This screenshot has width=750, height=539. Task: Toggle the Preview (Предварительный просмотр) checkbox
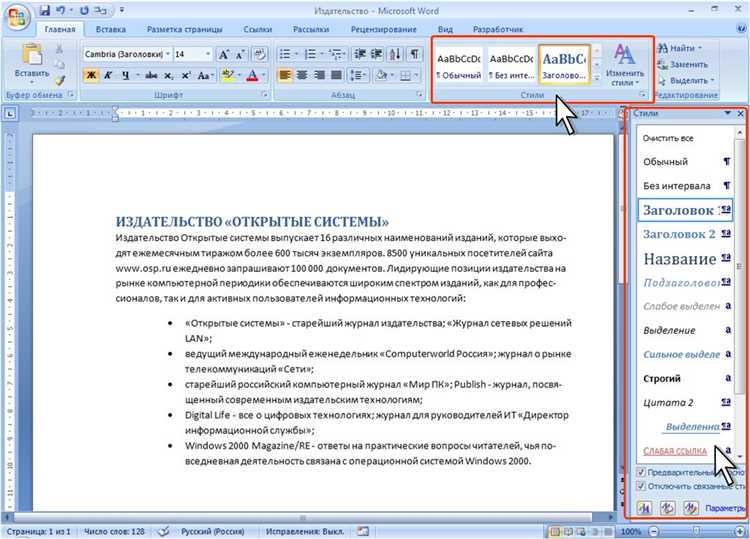[x=641, y=472]
